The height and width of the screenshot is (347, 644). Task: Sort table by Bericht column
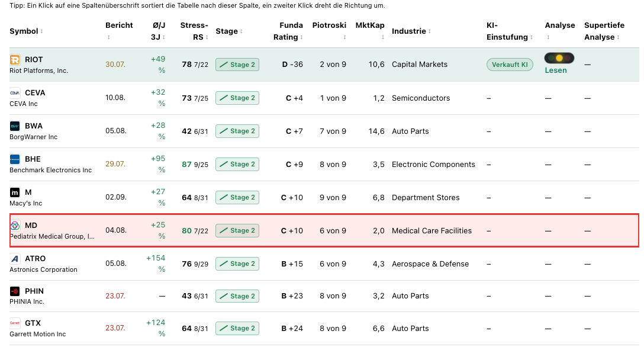[119, 31]
